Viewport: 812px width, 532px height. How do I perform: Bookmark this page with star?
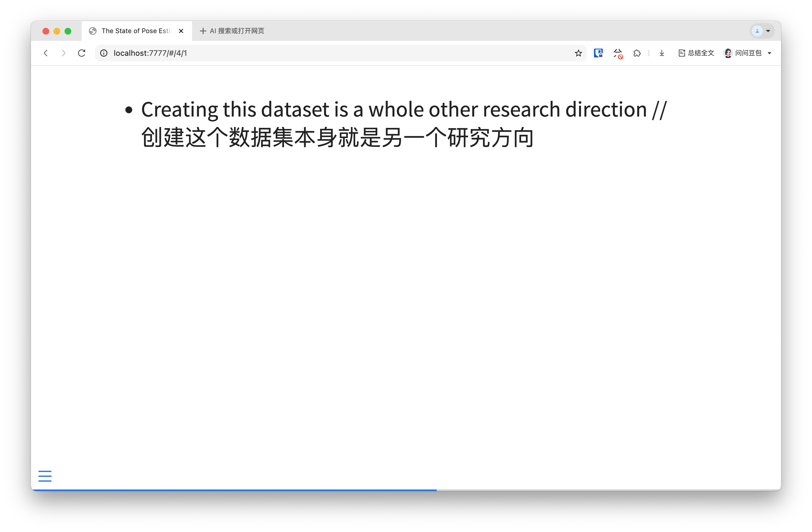click(x=578, y=53)
